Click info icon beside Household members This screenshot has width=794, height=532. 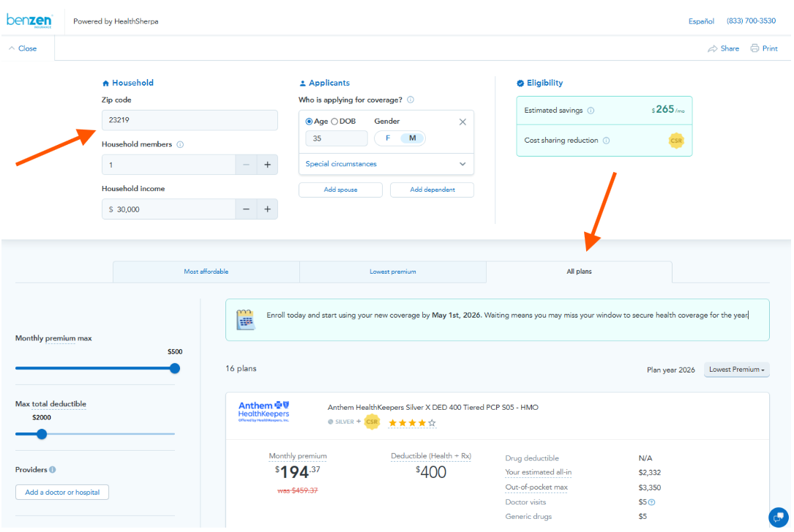[x=180, y=145]
